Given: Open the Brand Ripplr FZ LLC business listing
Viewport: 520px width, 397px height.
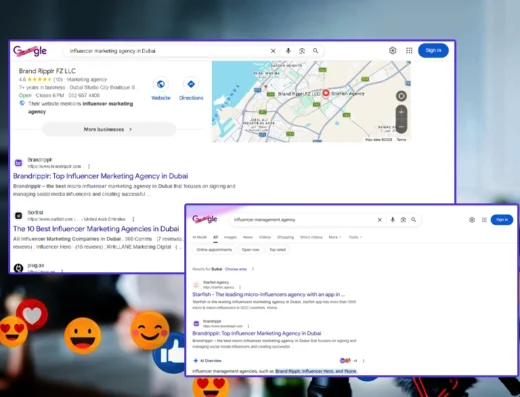Looking at the screenshot, I should (x=47, y=71).
